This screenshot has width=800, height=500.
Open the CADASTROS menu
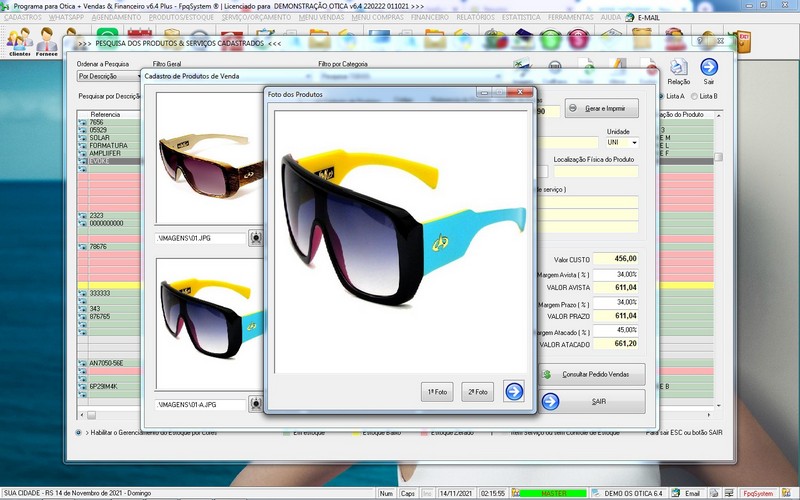(x=23, y=18)
